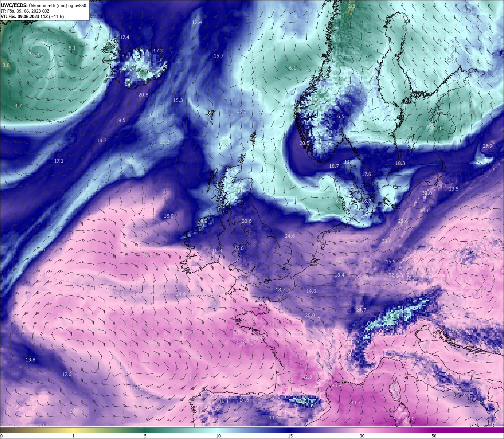The image size is (504, 439).
Task: Click the color scale at label 30
Action: click(x=362, y=436)
